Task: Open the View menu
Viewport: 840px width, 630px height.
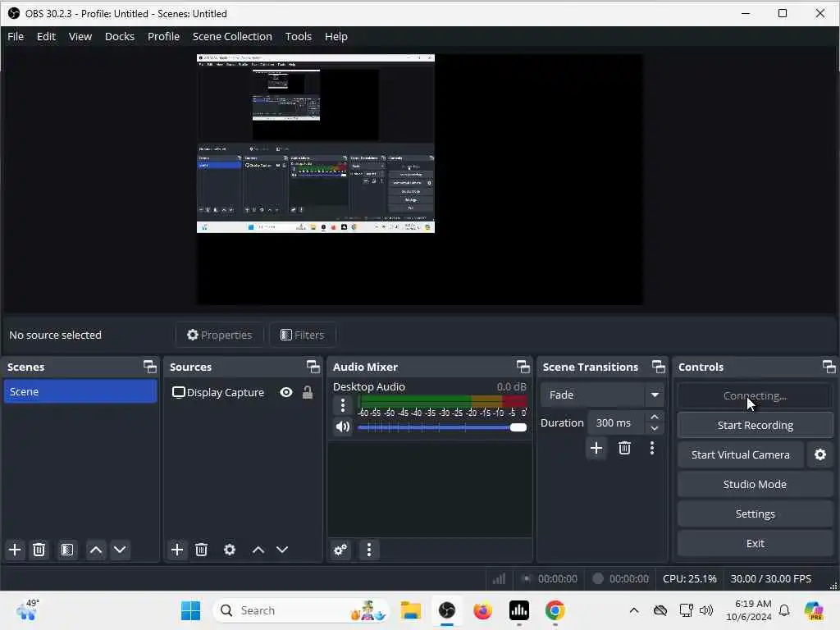Action: click(80, 36)
